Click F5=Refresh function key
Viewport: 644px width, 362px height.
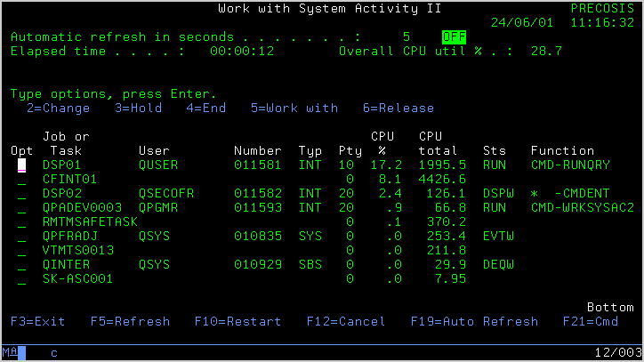click(x=130, y=321)
